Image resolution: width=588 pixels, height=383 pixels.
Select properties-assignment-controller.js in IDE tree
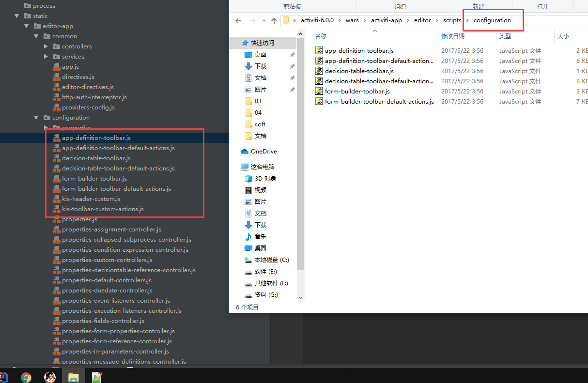(x=111, y=230)
